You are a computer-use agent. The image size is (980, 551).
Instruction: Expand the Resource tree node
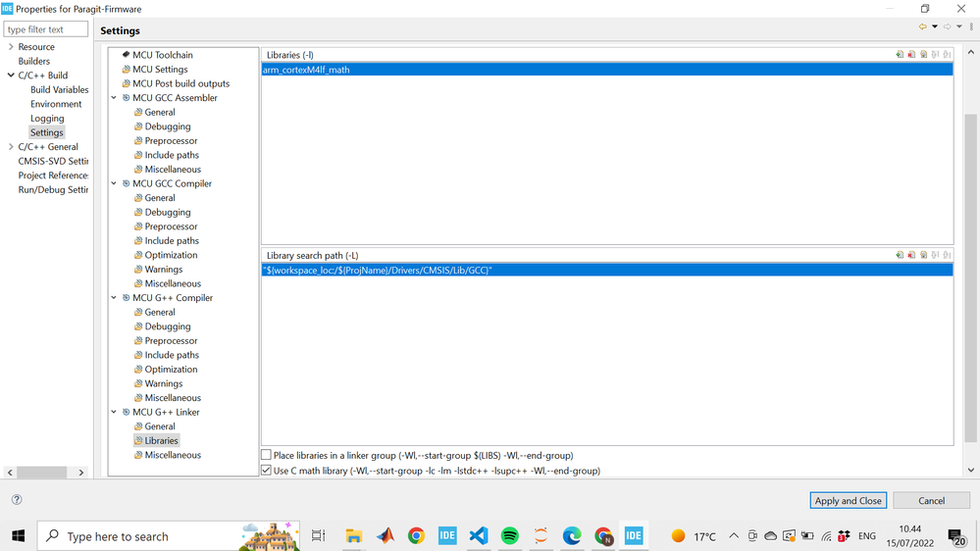11,47
